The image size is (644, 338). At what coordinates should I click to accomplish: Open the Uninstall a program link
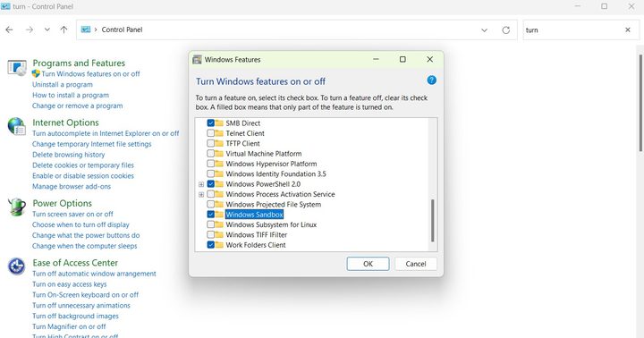(63, 84)
